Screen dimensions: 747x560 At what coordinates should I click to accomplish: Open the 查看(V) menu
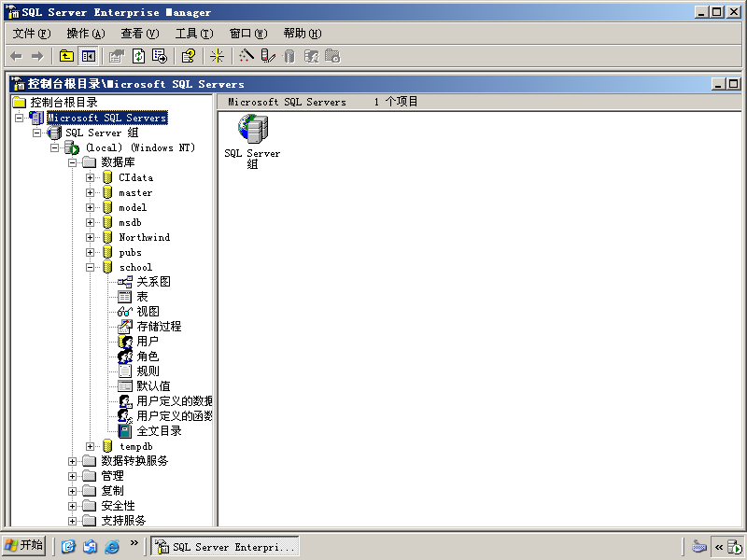[x=139, y=34]
